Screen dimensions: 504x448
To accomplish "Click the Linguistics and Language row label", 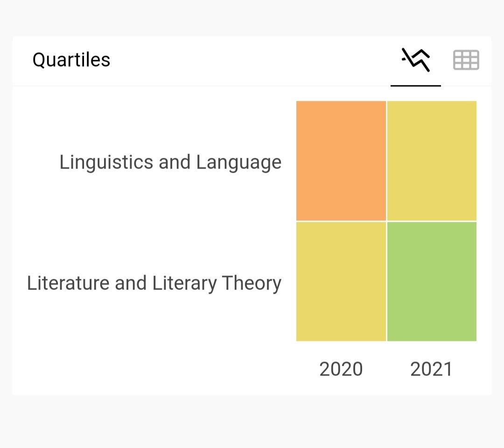I will [x=170, y=162].
